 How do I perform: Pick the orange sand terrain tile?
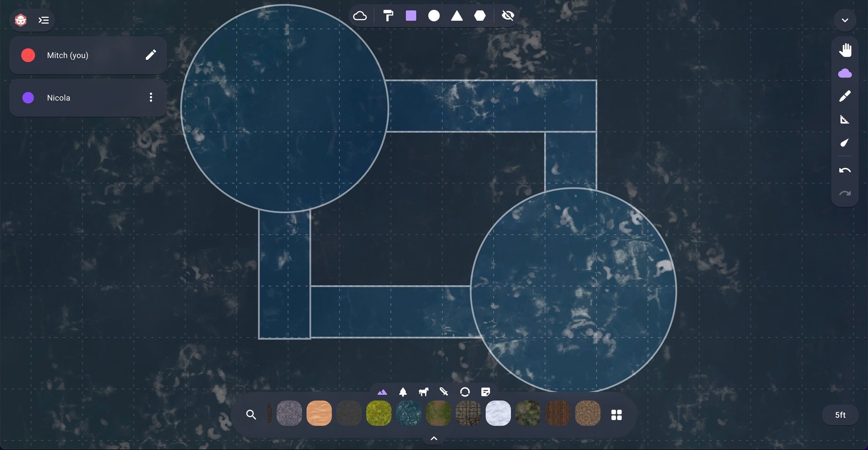(x=319, y=413)
